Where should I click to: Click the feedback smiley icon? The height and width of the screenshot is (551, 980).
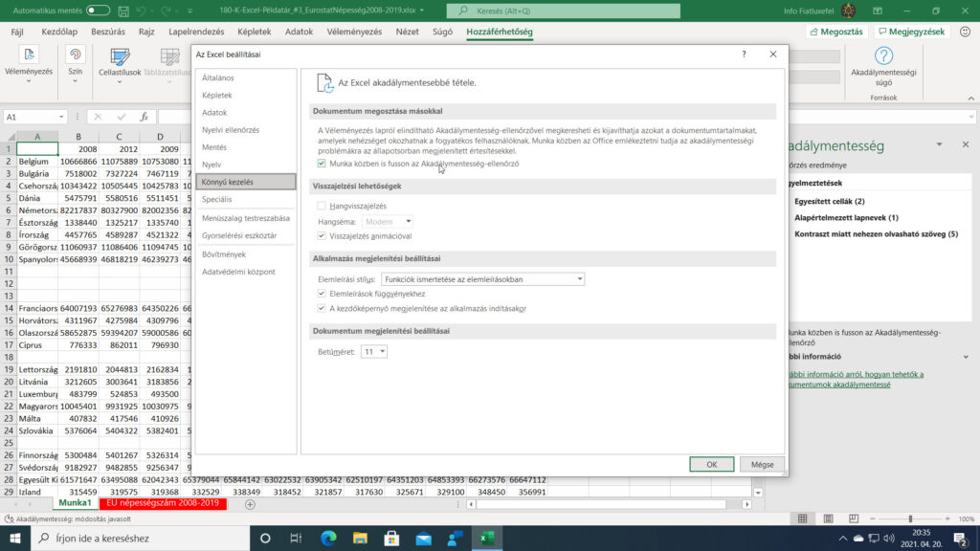click(x=965, y=32)
